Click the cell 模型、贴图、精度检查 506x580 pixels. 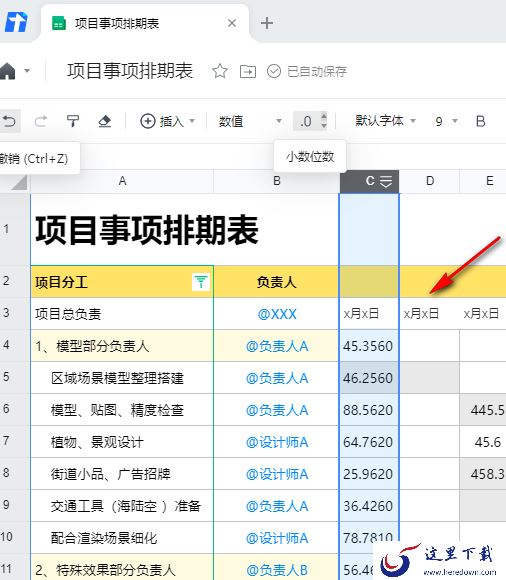click(x=122, y=410)
